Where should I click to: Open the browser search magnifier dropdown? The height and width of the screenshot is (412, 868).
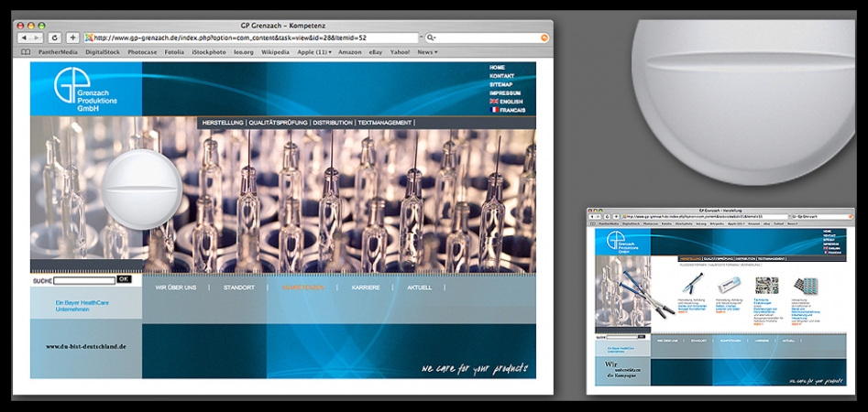[434, 38]
